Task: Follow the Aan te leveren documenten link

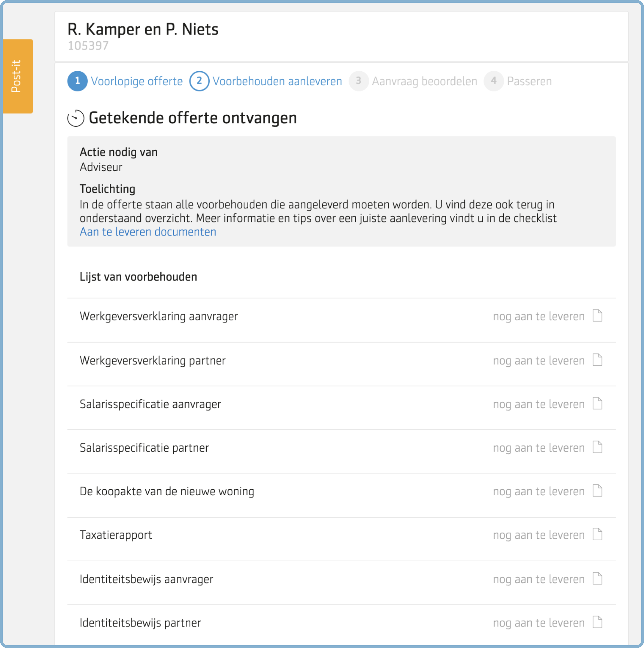Action: (x=148, y=232)
